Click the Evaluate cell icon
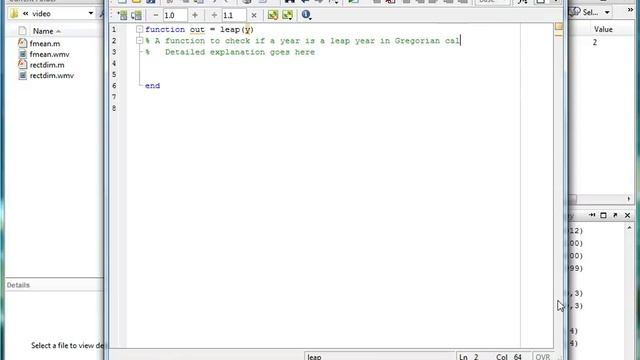640x360 pixels. (273, 16)
